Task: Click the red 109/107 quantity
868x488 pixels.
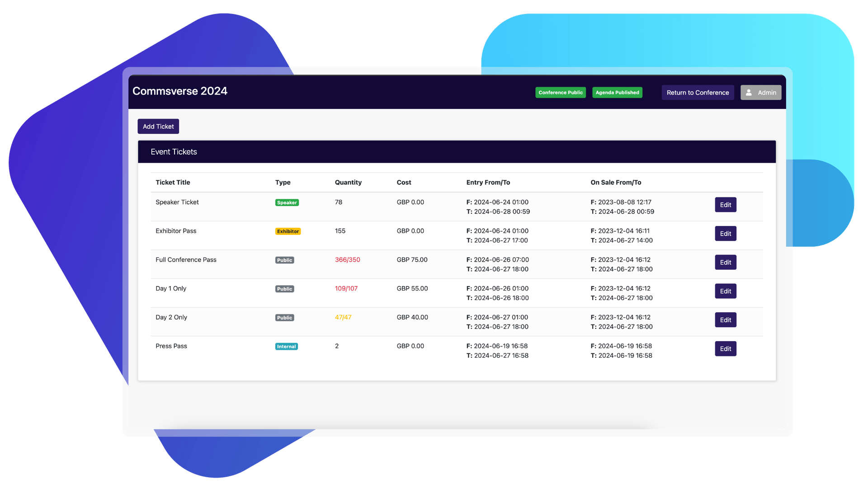Action: point(346,289)
